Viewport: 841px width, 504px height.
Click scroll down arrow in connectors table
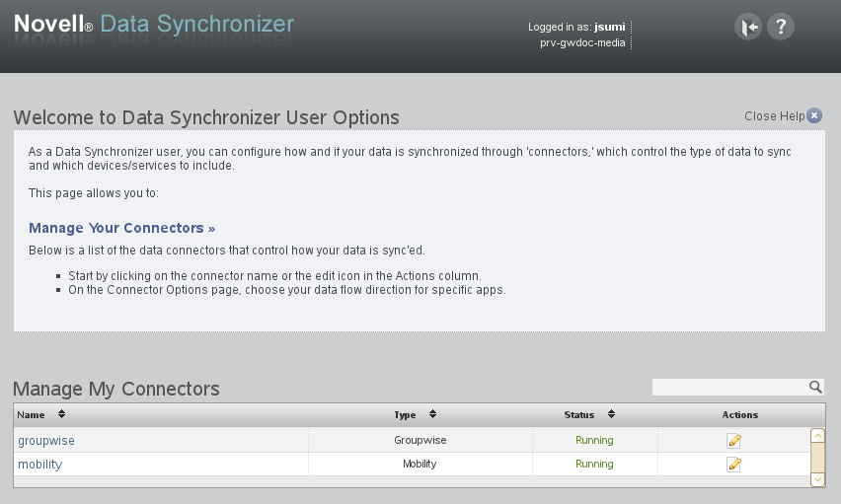tap(817, 479)
